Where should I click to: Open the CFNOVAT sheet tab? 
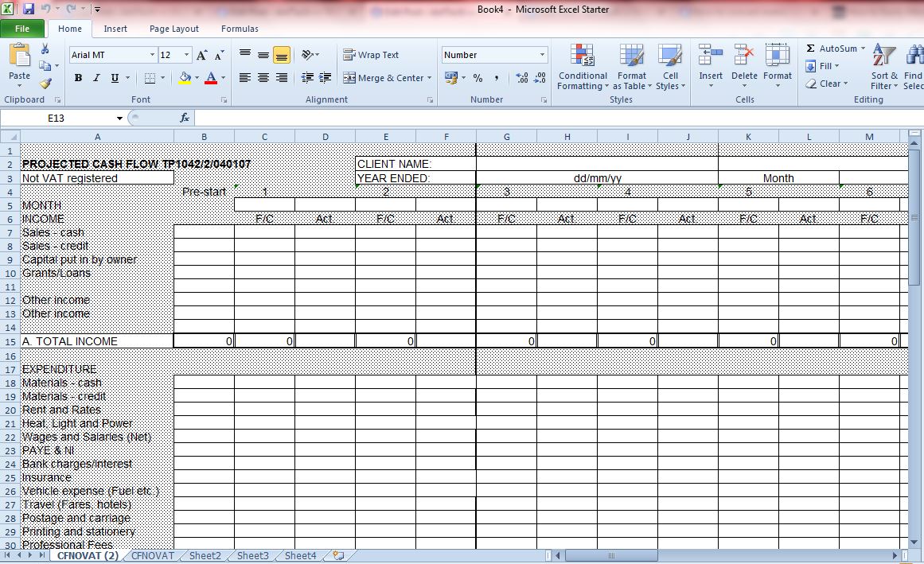pyautogui.click(x=153, y=555)
